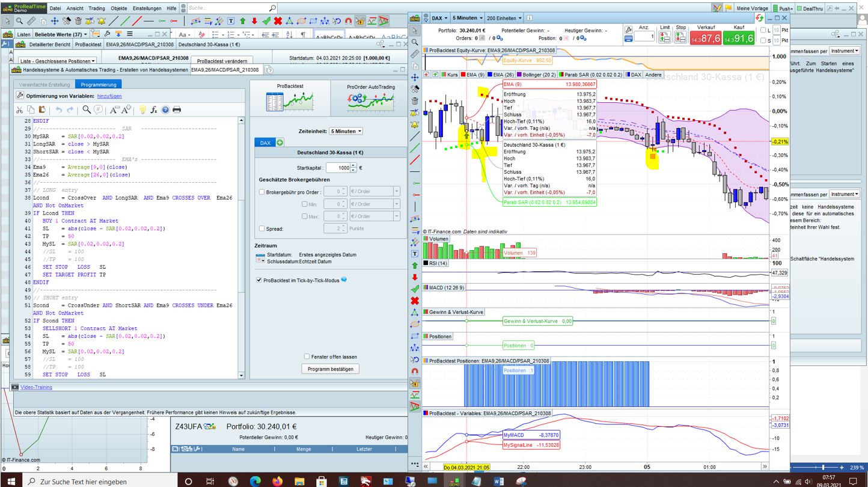
Task: Check the Fenster offen lassen checkbox
Action: [307, 357]
